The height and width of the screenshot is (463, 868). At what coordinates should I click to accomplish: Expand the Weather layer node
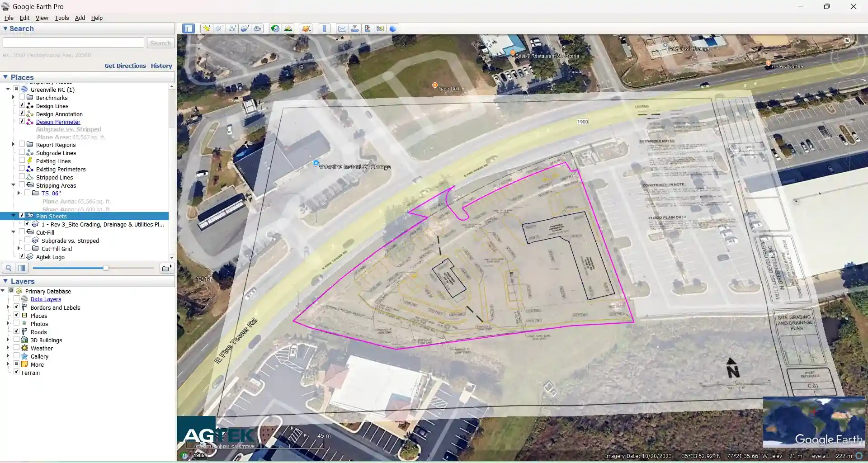[8, 348]
